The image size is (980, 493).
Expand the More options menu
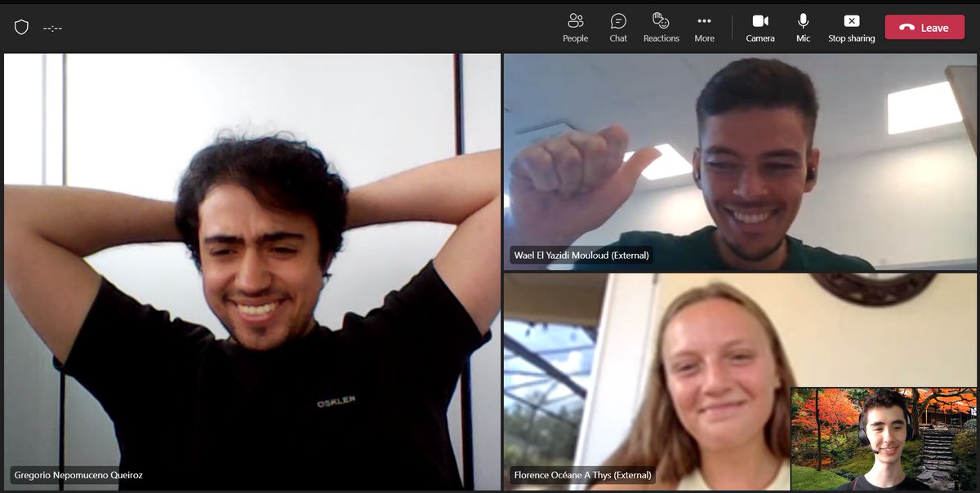pos(704,24)
